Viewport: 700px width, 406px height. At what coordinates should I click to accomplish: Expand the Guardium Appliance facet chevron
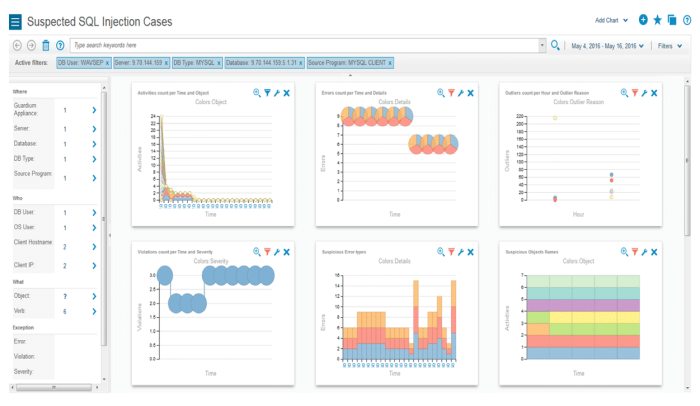(93, 111)
